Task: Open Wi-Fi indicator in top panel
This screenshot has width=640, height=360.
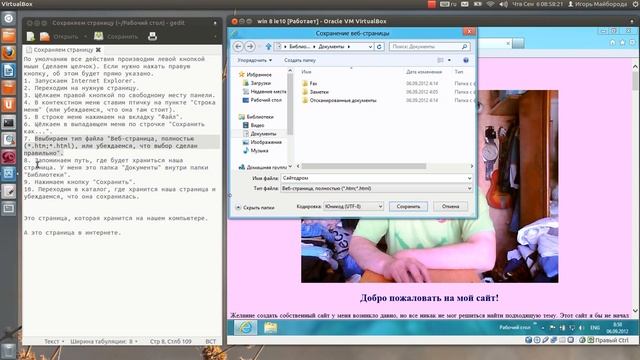Action: coord(490,4)
